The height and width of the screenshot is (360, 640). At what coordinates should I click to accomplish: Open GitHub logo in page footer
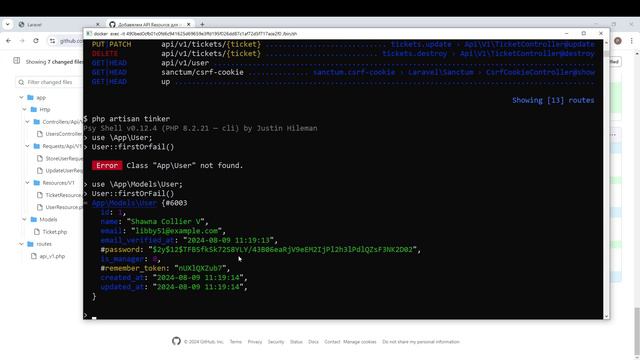176,341
